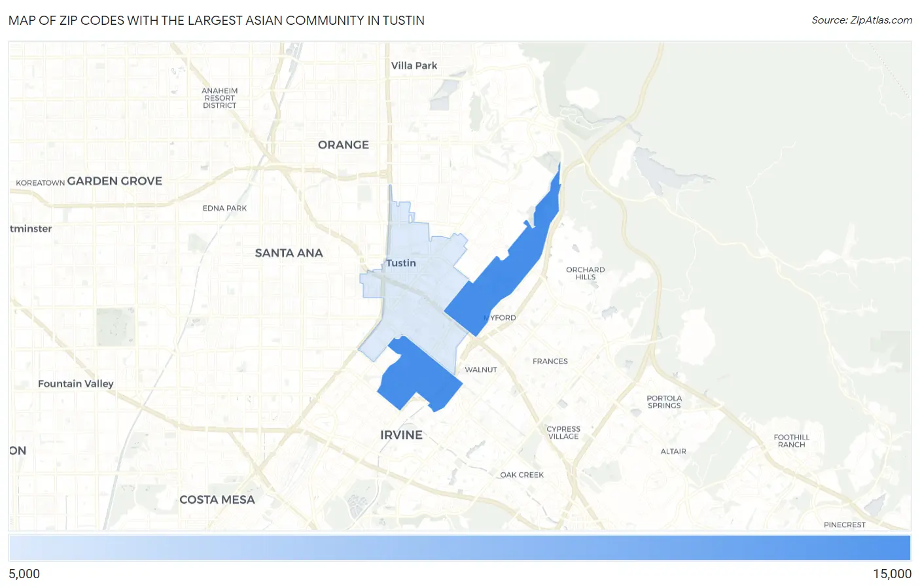Click the blue gradient legend bar
Viewport: 920px width, 588px height.
(x=460, y=548)
